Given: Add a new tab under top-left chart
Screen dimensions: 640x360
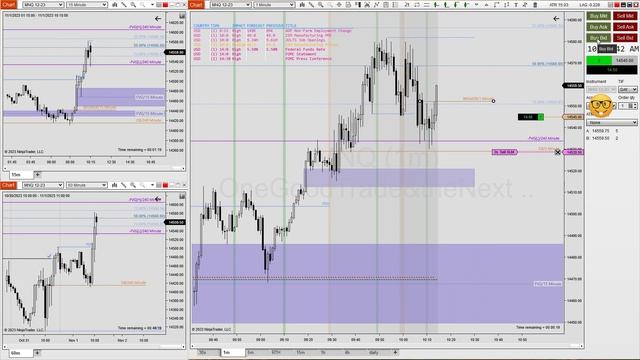Looking at the screenshot, I should (x=38, y=175).
